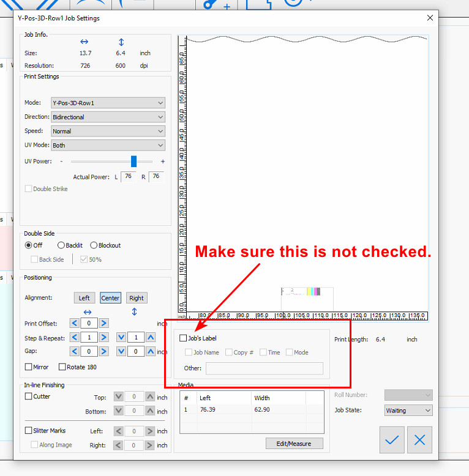The height and width of the screenshot is (476, 469).
Task: Increase Slitter Marks Right value
Action: pyautogui.click(x=150, y=445)
